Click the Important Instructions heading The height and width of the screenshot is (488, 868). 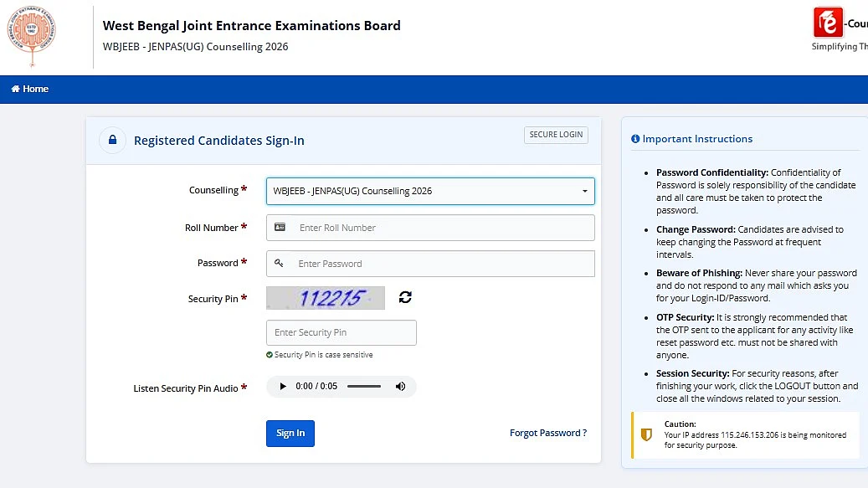(697, 139)
